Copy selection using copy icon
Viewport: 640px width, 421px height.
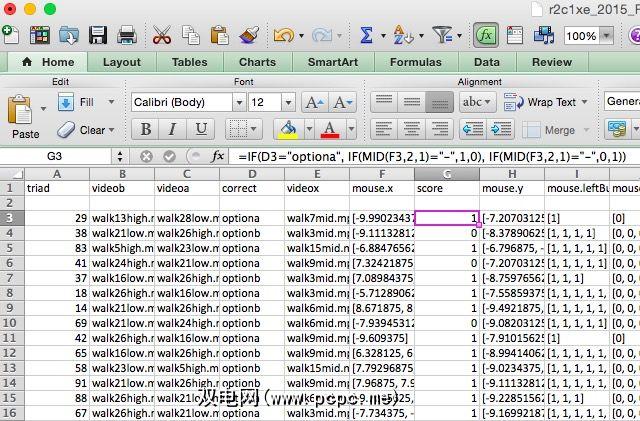(x=191, y=35)
